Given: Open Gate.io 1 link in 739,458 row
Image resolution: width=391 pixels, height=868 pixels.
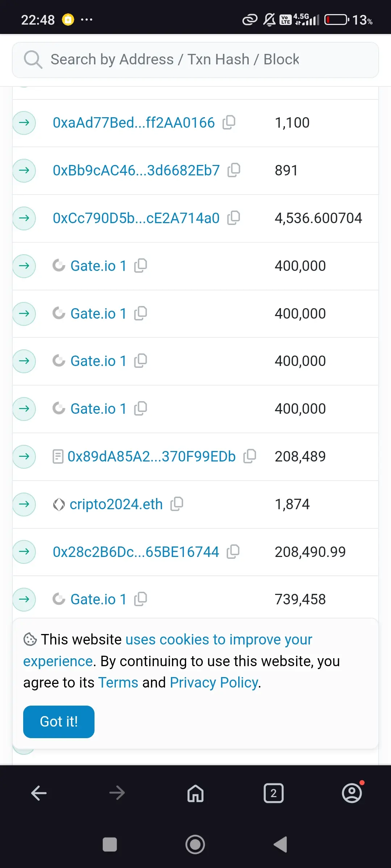Looking at the screenshot, I should coord(98,599).
